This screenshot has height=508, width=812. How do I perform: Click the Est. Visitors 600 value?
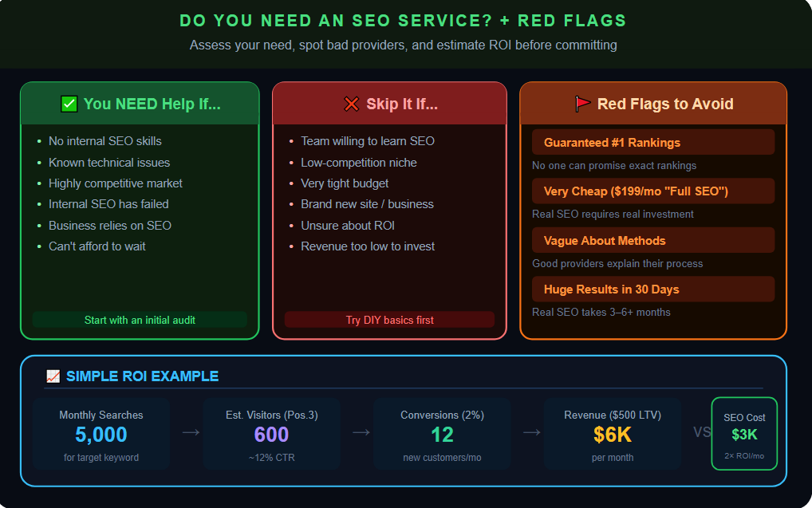tap(271, 435)
